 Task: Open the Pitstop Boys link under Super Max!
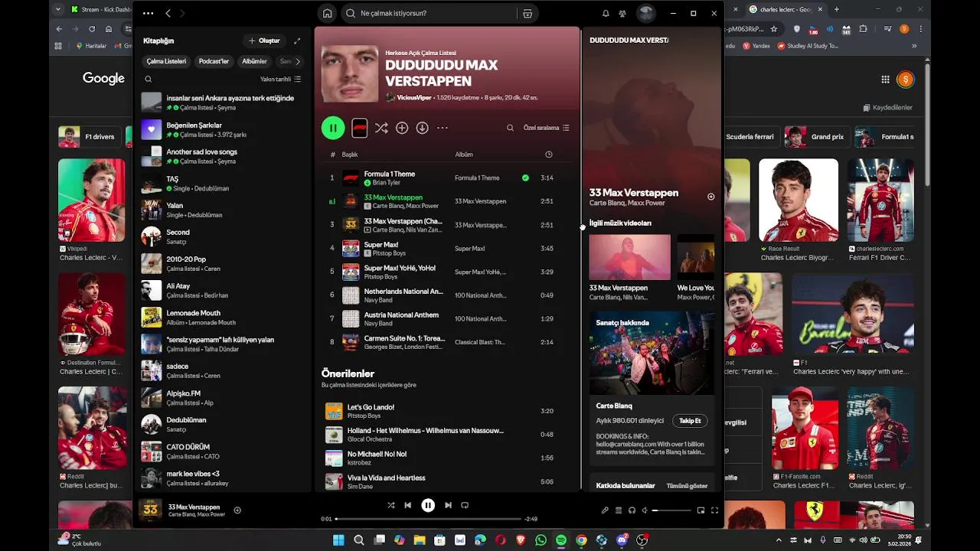pyautogui.click(x=389, y=253)
